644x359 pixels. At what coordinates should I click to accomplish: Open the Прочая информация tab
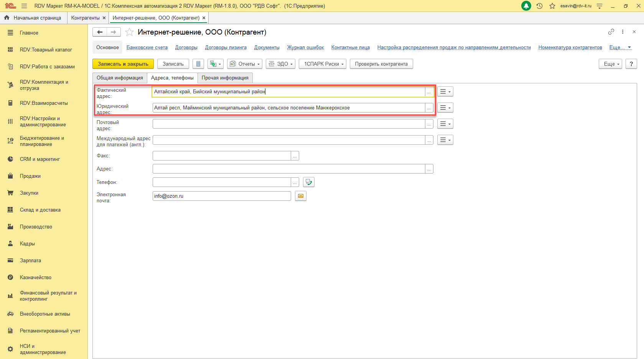(x=225, y=78)
